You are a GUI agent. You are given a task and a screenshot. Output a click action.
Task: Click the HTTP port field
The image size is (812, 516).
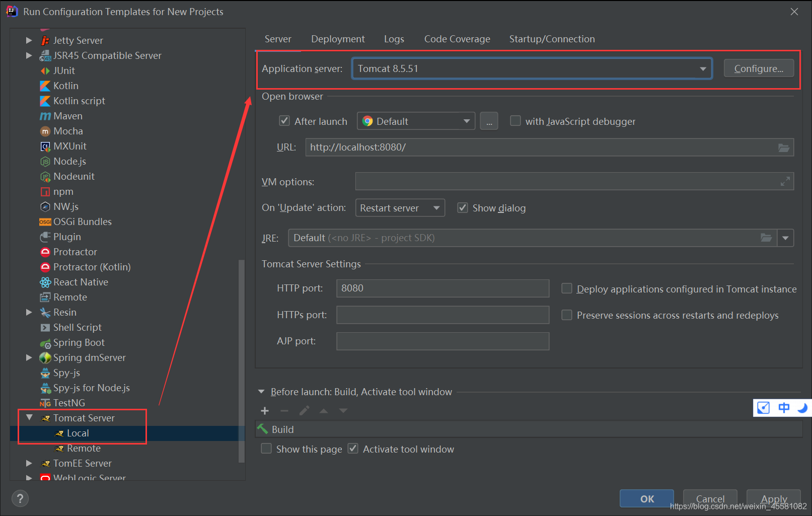click(442, 288)
